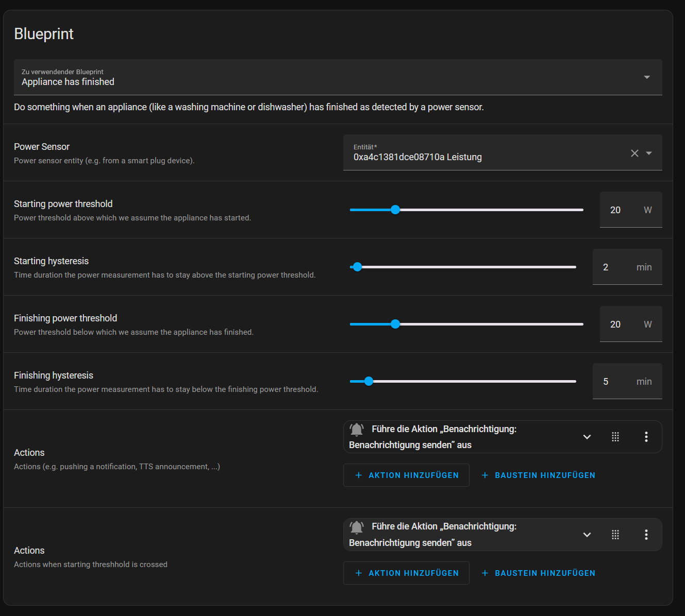Click the 'Appliance has finished' blueprint field
The width and height of the screenshot is (685, 616).
[x=338, y=77]
